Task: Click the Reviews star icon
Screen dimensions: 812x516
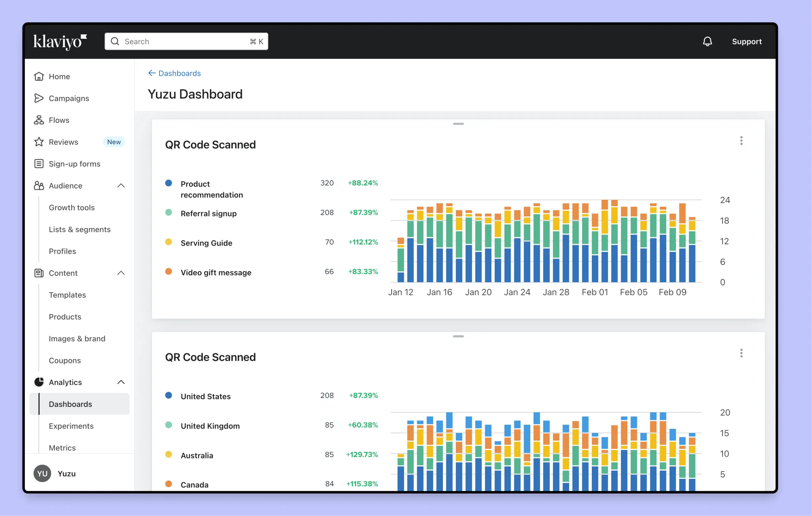Action: (x=39, y=142)
